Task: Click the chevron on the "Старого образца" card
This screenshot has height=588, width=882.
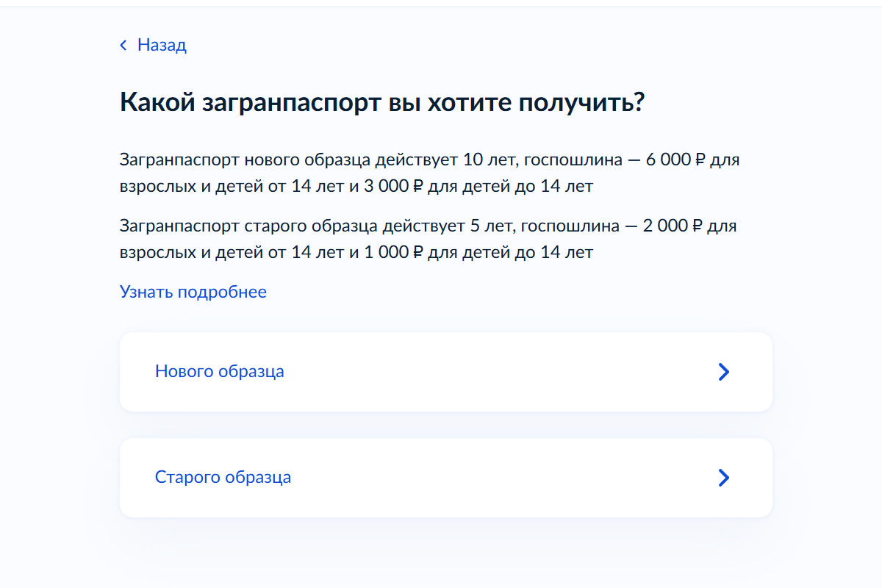Action: 723,478
